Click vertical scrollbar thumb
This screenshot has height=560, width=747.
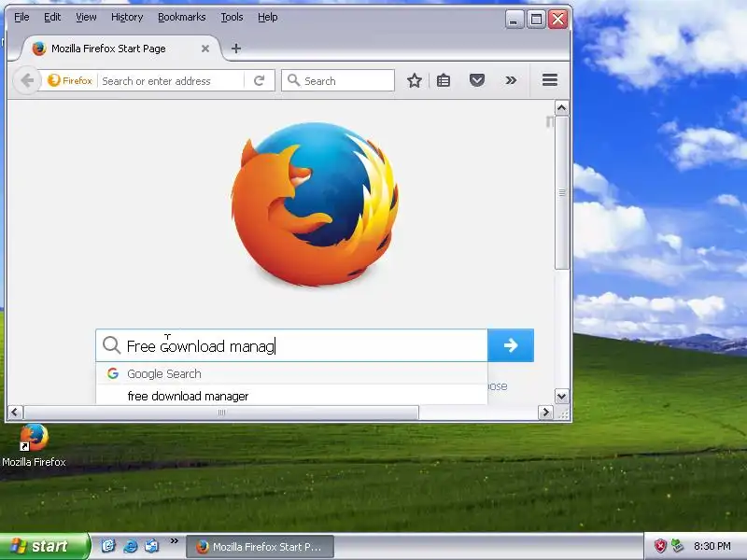(x=562, y=192)
